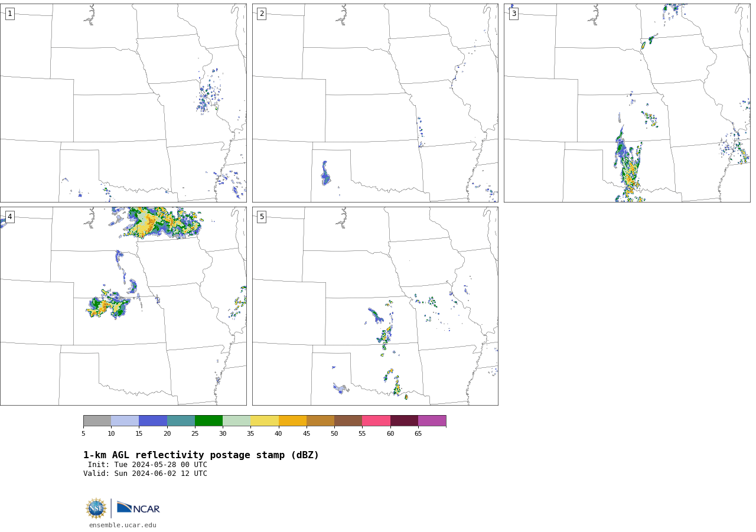Click the maroon 60-65 dBZ swatch
Screen dimensions: 756x532
point(404,420)
